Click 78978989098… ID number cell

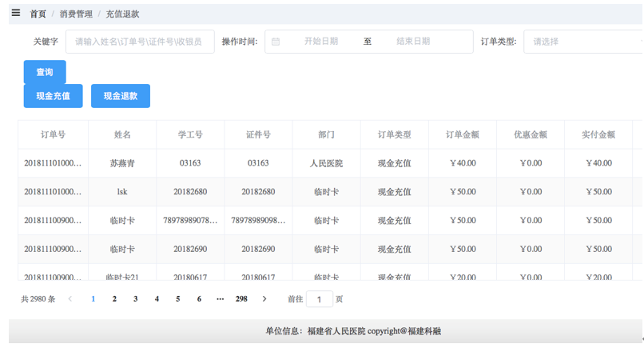(258, 220)
